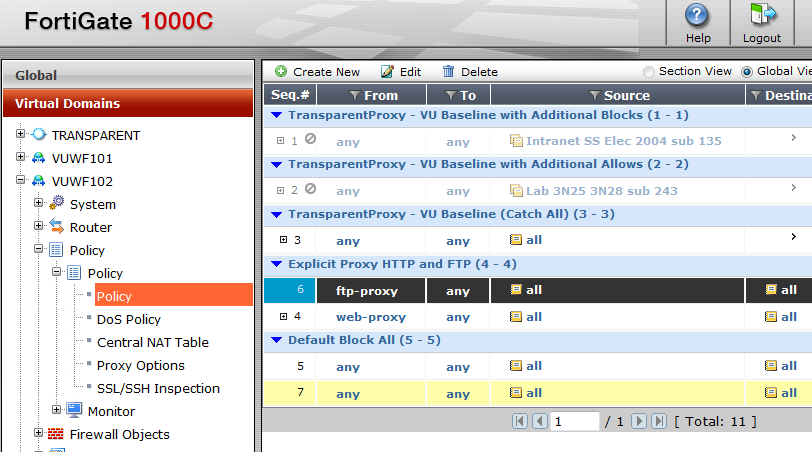
Task: Click Intranet SS Elec 2004 sub 135
Action: pyautogui.click(x=624, y=141)
